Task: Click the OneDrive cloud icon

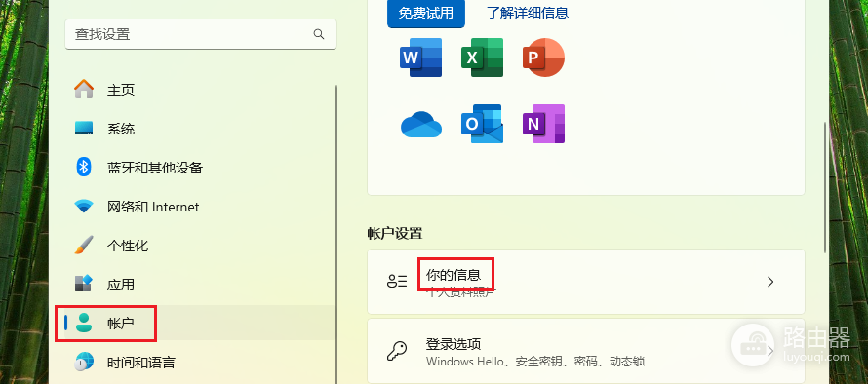Action: point(420,124)
